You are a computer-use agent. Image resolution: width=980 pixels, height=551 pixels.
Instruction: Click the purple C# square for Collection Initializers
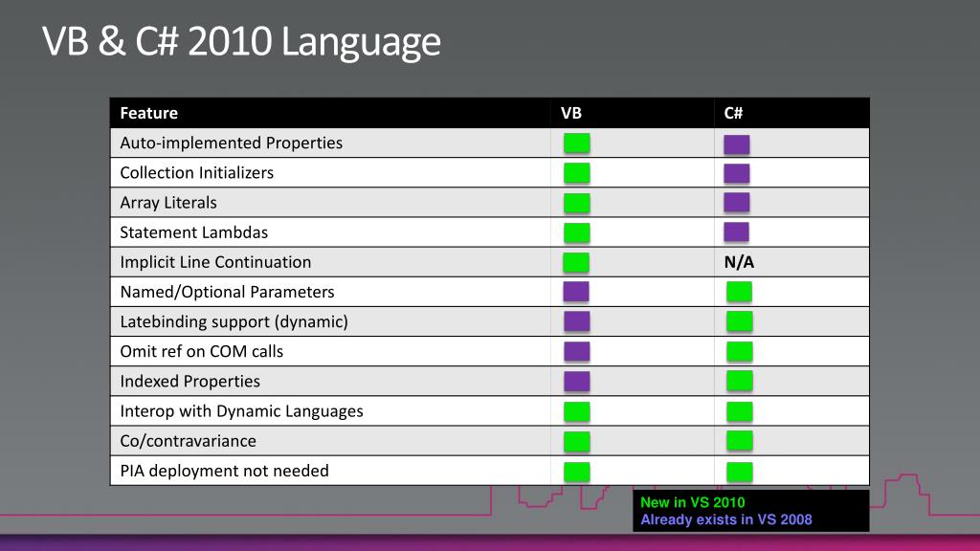click(736, 174)
